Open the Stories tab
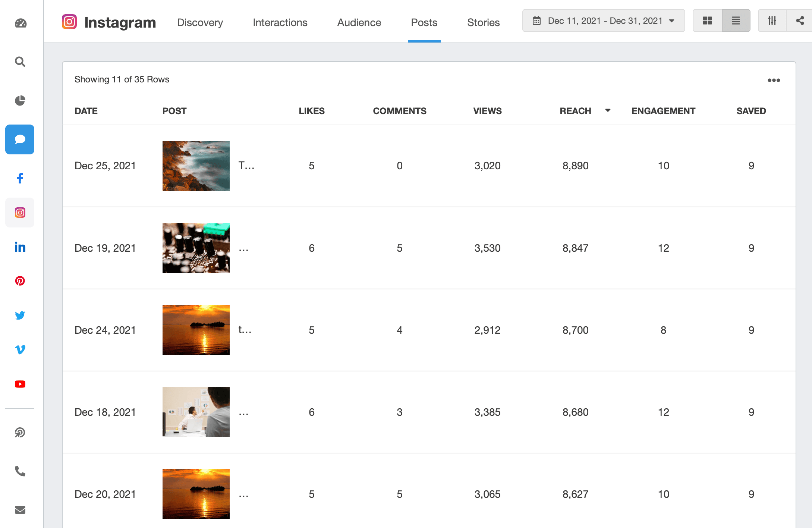The height and width of the screenshot is (528, 812). coord(483,22)
